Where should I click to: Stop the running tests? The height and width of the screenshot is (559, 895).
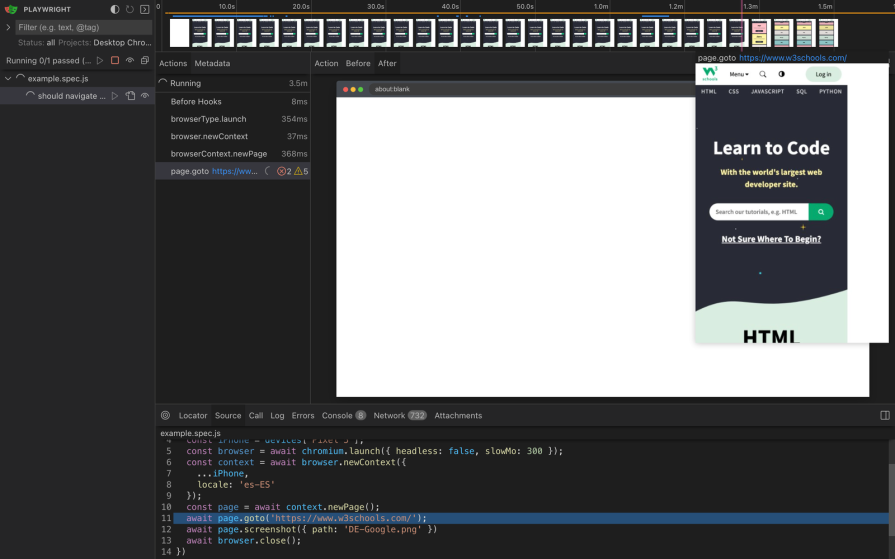[x=115, y=61]
